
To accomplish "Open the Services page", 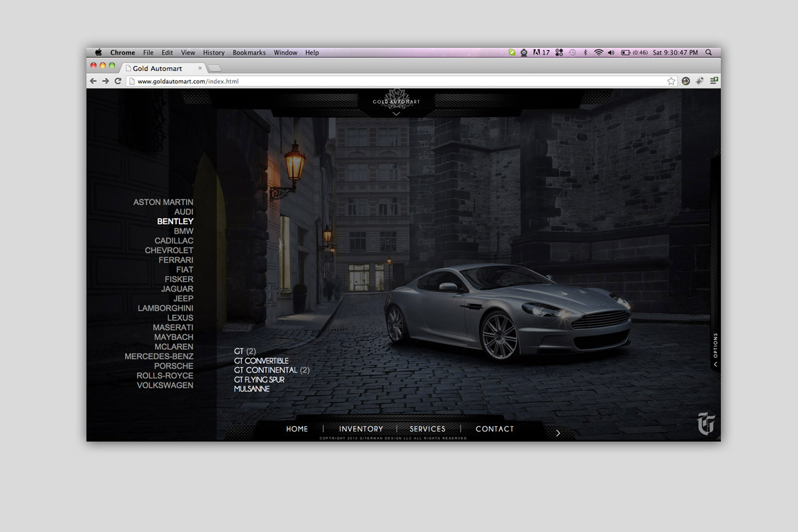I will [x=428, y=429].
